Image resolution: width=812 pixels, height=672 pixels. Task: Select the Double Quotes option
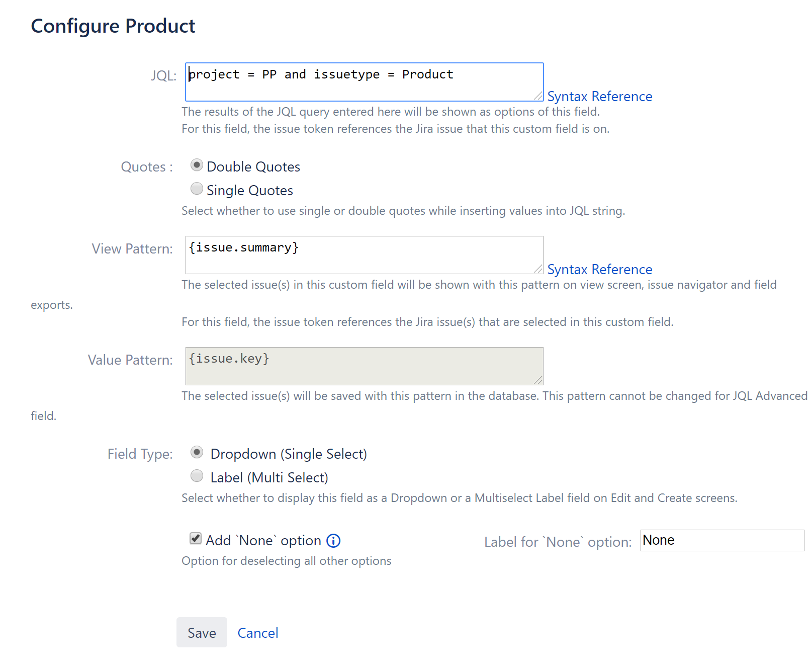point(197,164)
